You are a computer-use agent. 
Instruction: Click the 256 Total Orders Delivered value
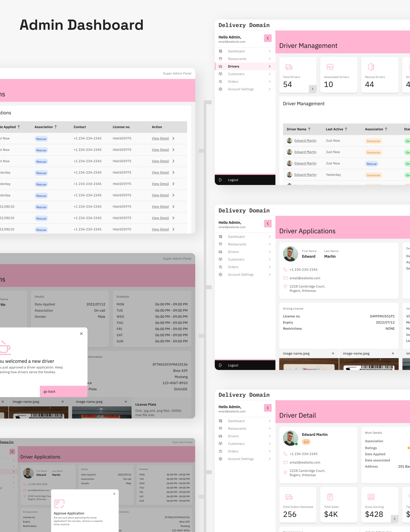click(x=290, y=514)
